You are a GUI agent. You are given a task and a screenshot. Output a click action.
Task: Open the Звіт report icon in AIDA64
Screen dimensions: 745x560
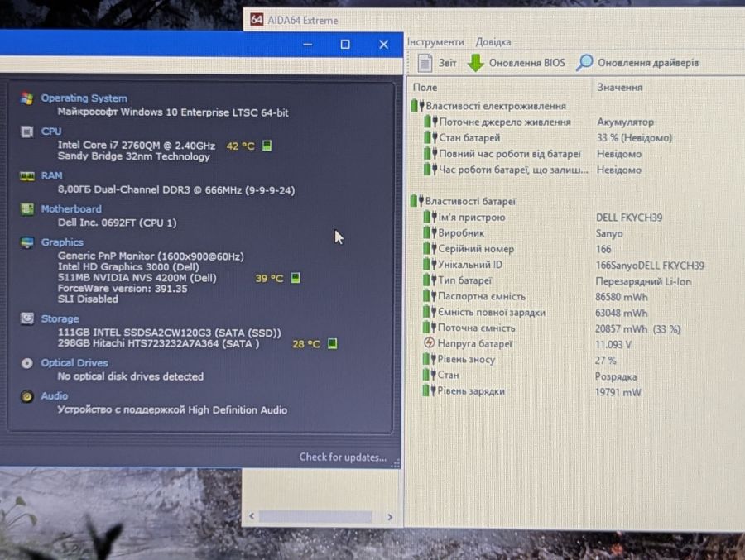pyautogui.click(x=425, y=63)
